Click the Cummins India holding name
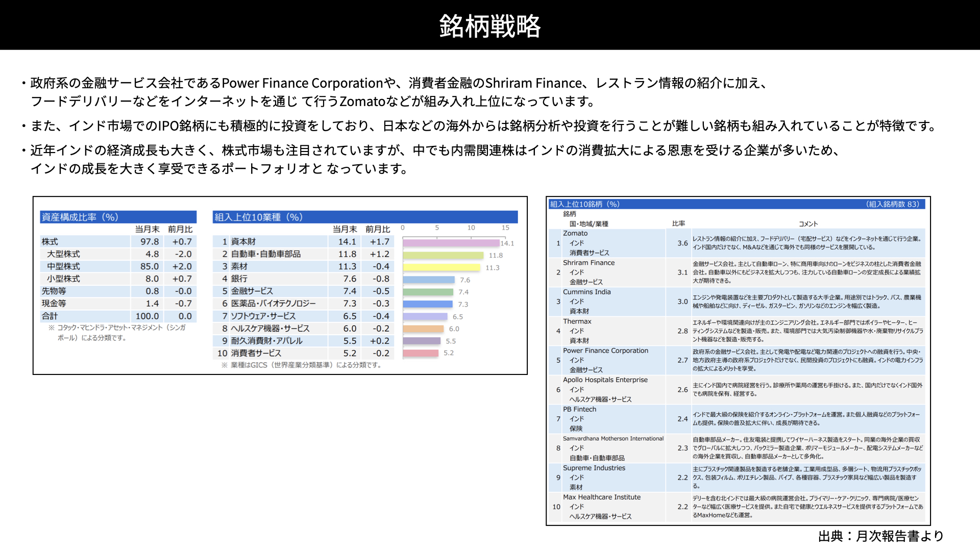Viewport: 980px width, 551px height. coord(586,292)
